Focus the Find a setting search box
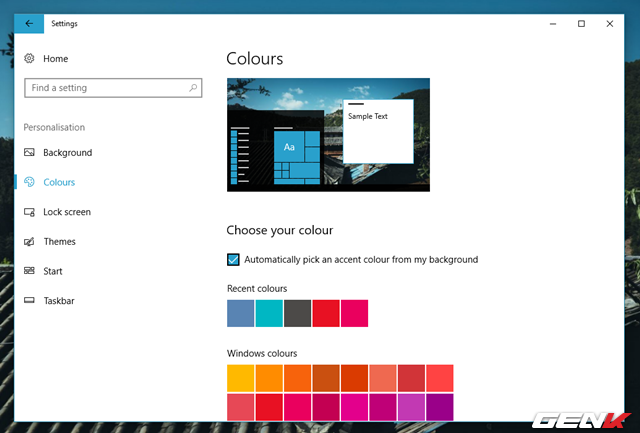Image resolution: width=640 pixels, height=433 pixels. (113, 88)
